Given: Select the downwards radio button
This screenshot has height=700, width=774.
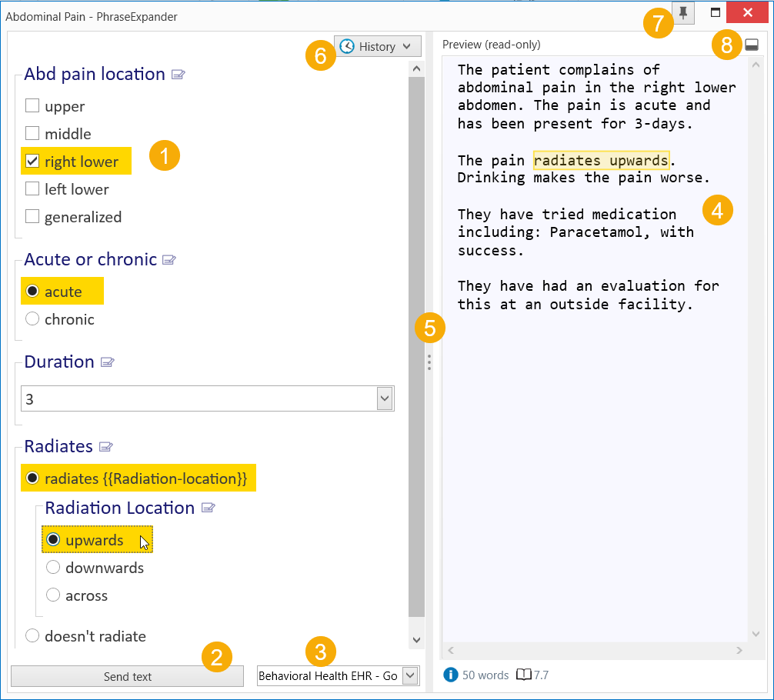Looking at the screenshot, I should [x=53, y=567].
